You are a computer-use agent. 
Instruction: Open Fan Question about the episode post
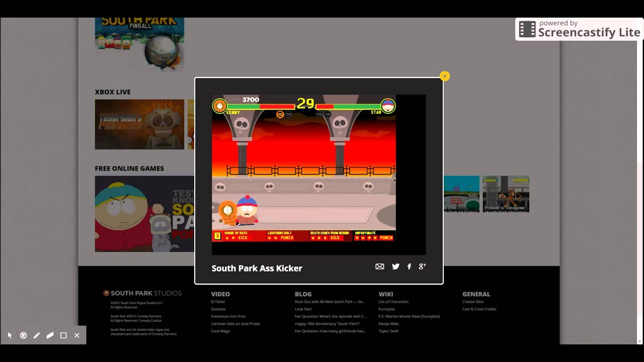tap(331, 316)
